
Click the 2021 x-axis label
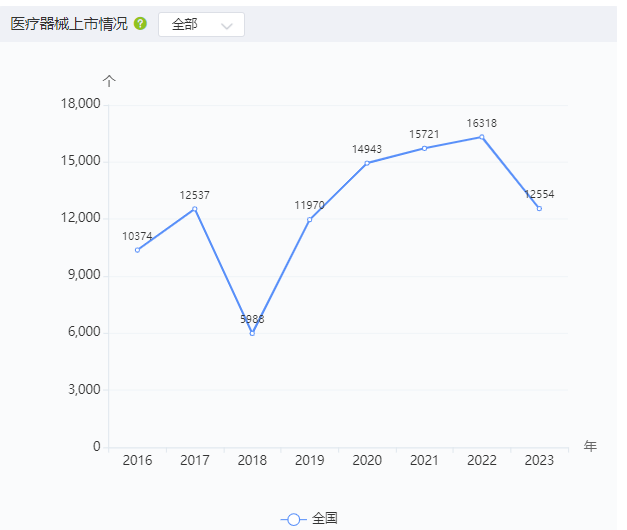coord(424,460)
